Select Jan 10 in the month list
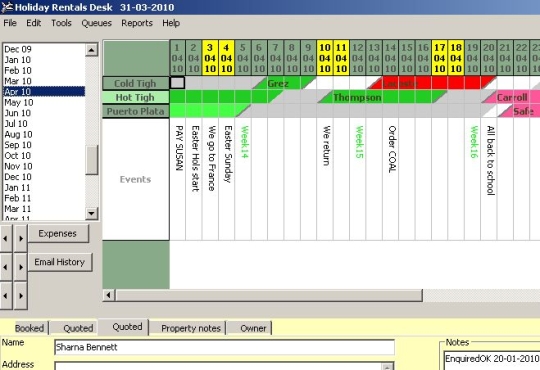This screenshot has height=370, width=540. point(44,60)
